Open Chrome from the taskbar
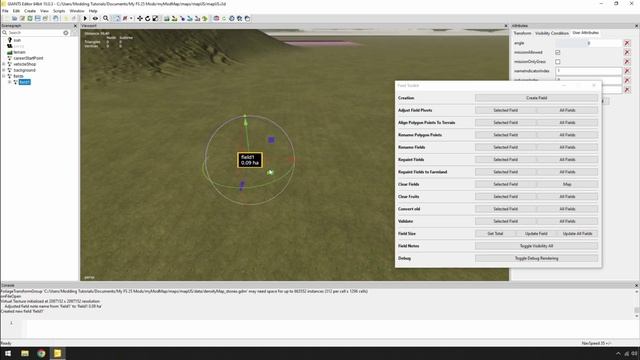Viewport: 640px width, 360px height. [x=41, y=353]
